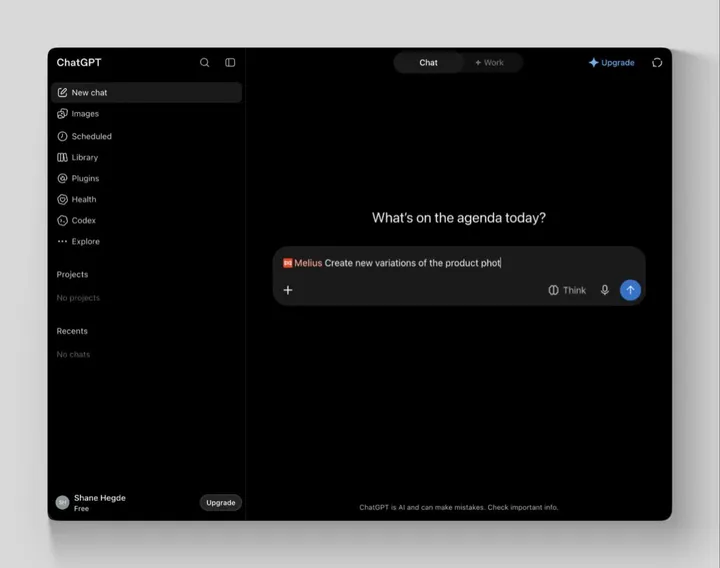Click the search icon in sidebar header

204,62
